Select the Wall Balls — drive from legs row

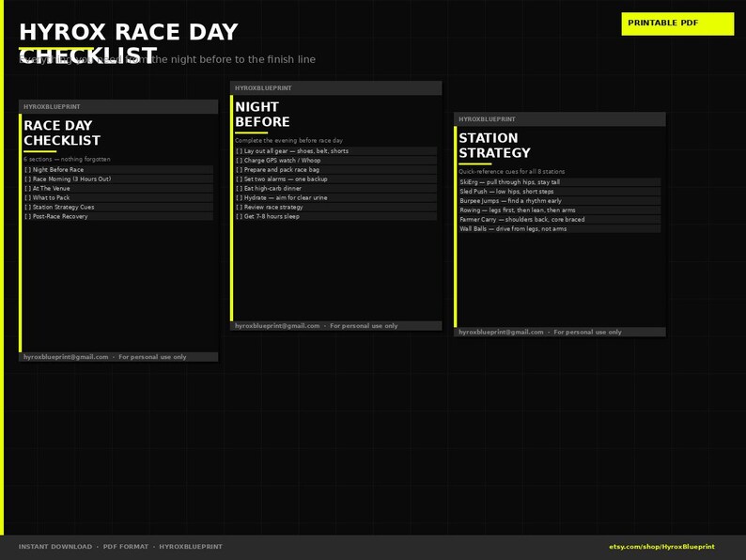(560, 229)
